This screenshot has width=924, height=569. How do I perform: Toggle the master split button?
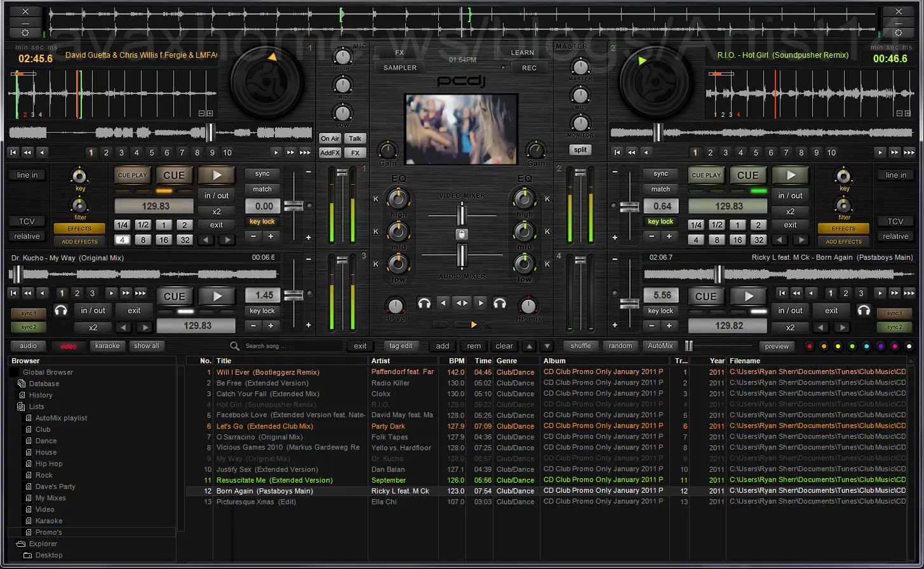coord(580,150)
